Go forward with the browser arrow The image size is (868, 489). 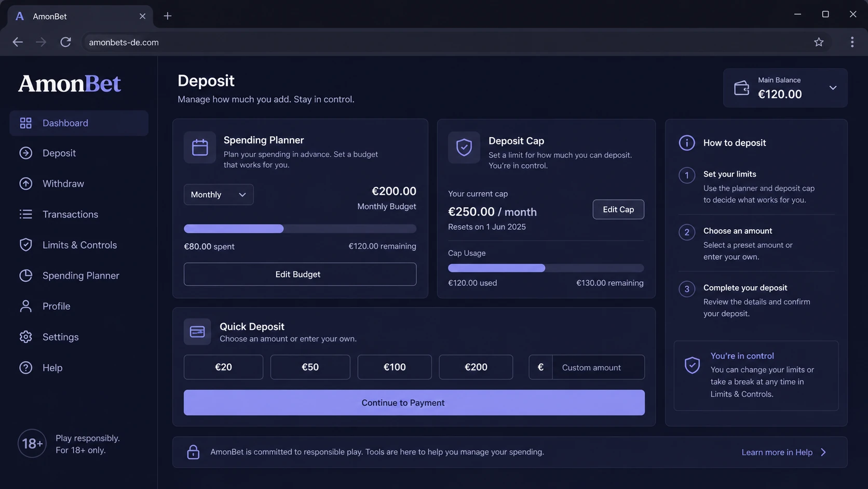point(41,42)
